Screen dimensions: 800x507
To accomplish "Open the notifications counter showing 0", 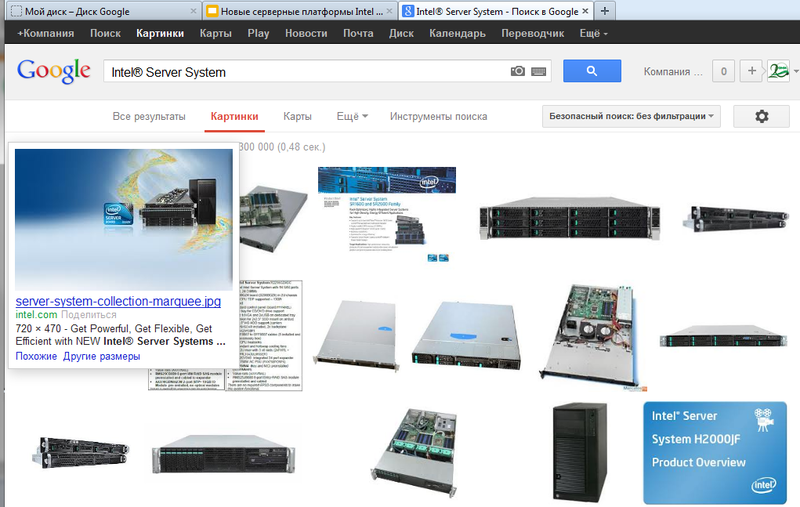I will [723, 71].
